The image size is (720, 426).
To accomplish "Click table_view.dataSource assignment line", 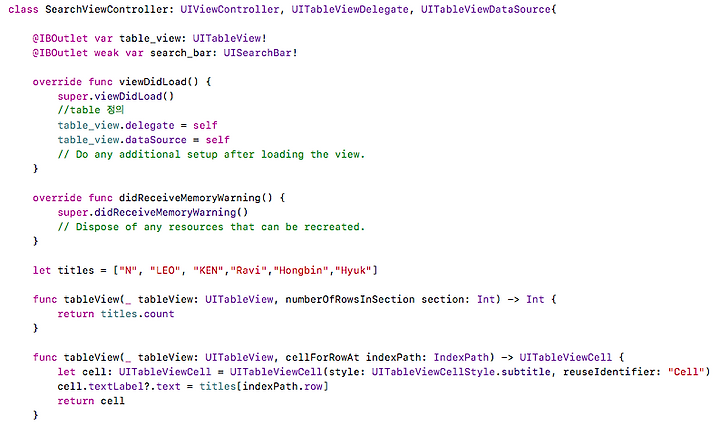I will coord(143,140).
